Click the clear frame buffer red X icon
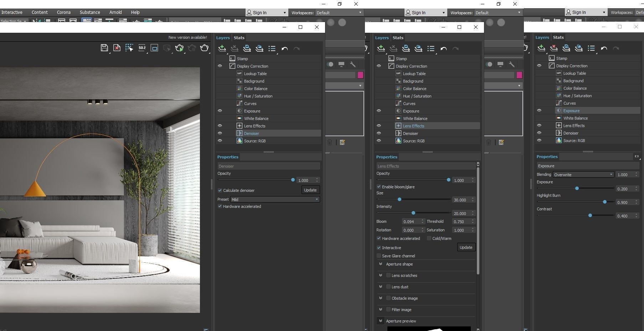The image size is (644, 331). pos(117,48)
